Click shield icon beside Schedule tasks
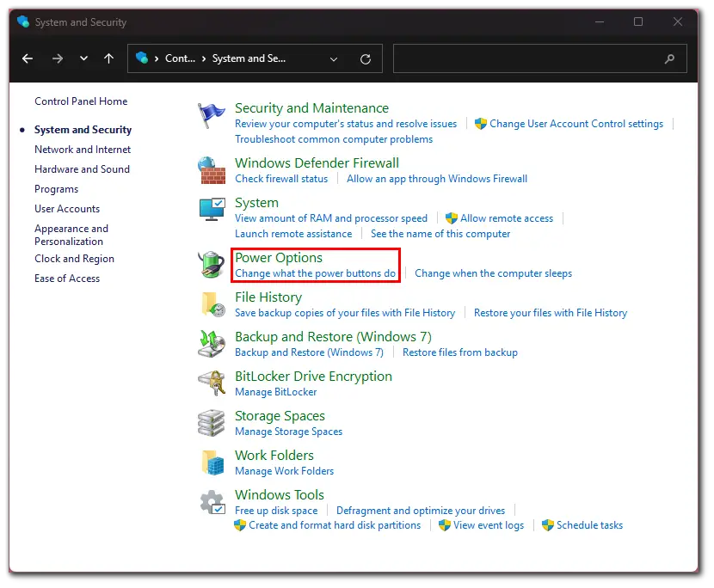 tap(548, 525)
